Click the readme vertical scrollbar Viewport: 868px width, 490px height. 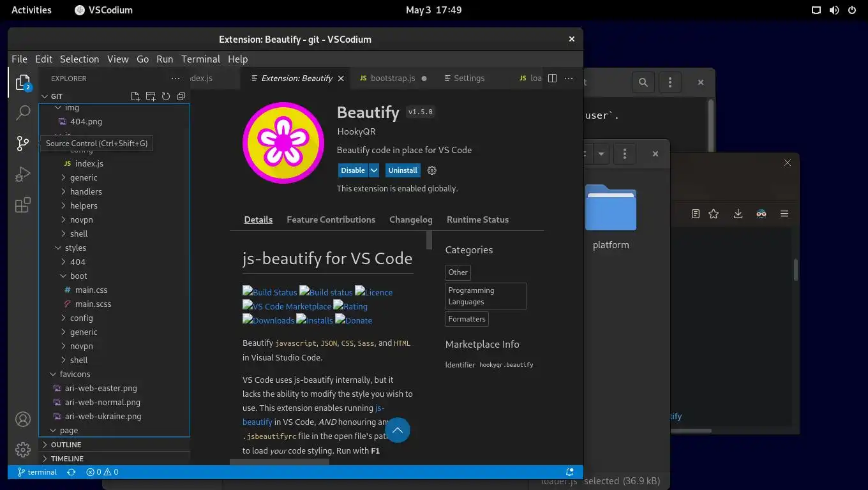pyautogui.click(x=430, y=241)
